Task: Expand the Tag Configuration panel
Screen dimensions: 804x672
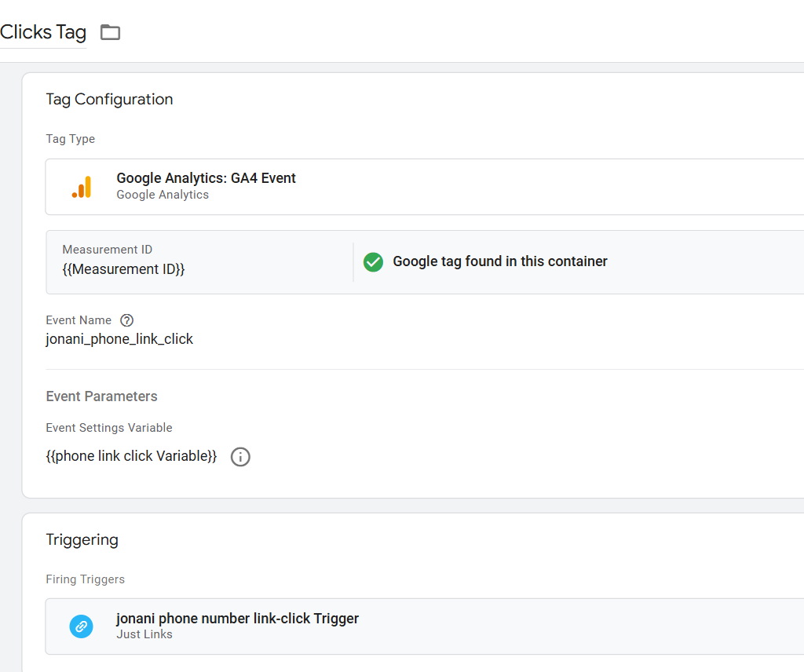Action: point(109,99)
